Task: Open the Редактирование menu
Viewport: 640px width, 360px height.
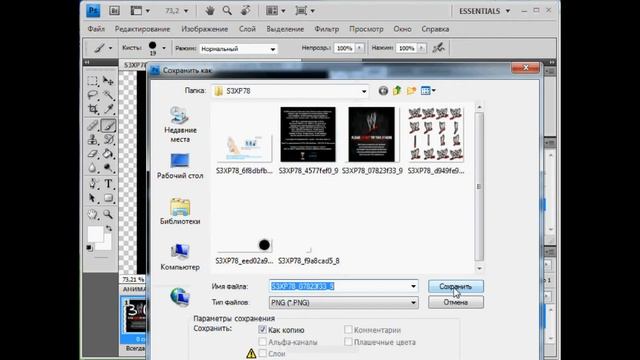Action: point(142,29)
